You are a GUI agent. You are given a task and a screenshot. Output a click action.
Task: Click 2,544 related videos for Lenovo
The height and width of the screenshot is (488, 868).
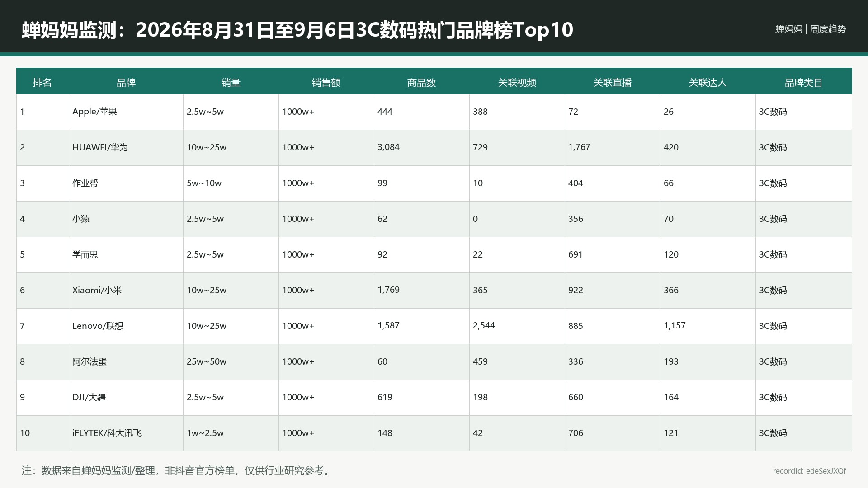(x=484, y=326)
